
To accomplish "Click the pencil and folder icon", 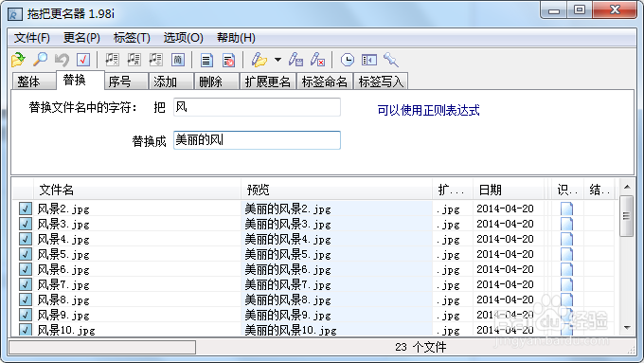I will 259,60.
